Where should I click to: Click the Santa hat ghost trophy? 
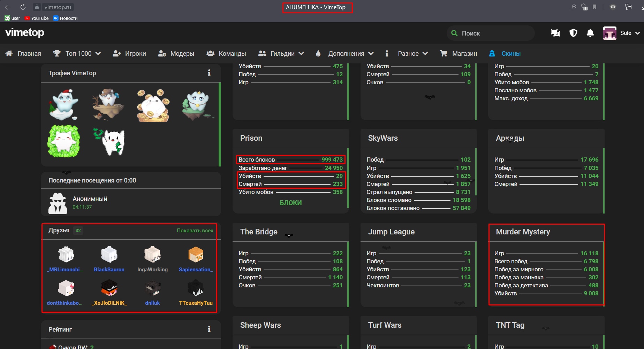coord(63,104)
